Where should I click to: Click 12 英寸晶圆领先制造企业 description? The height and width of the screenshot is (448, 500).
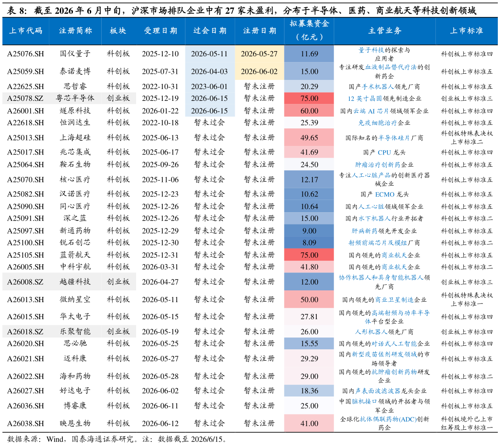click(x=384, y=99)
